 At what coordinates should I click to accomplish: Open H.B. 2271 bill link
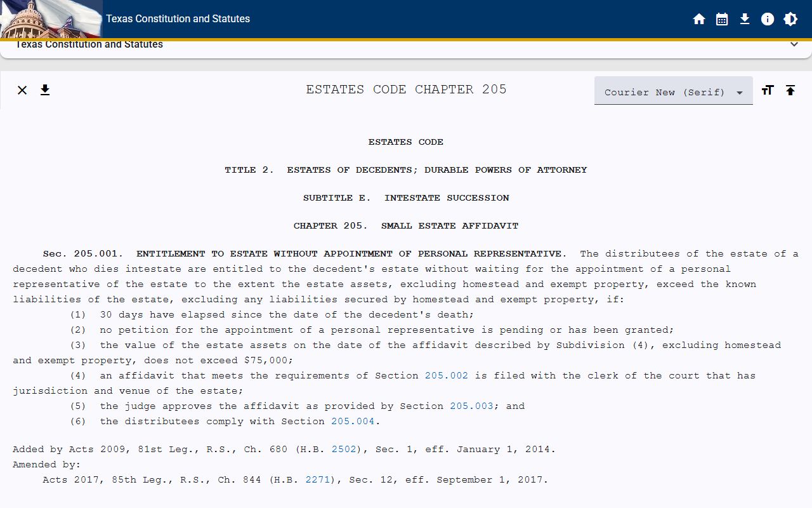pos(318,479)
